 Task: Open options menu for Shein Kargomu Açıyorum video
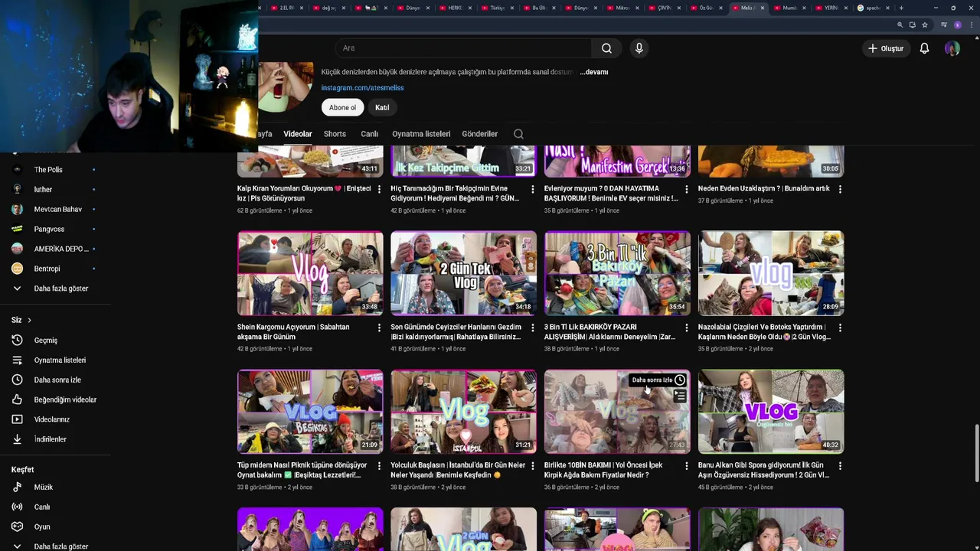click(379, 328)
